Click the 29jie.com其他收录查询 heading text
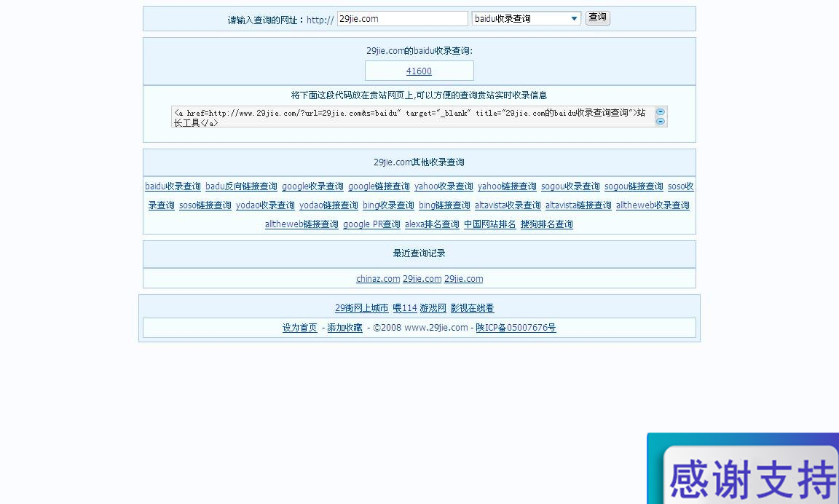 419,162
